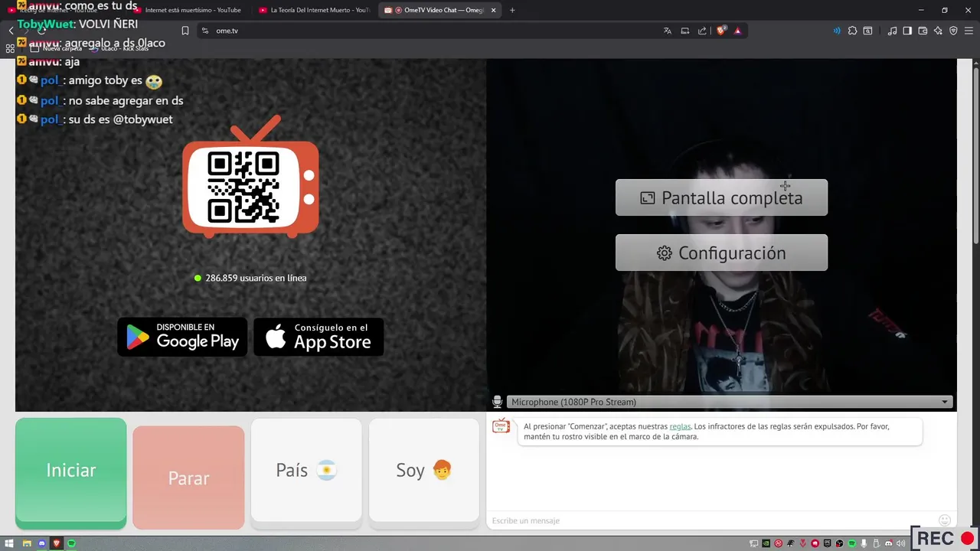Open the Leo AI sparkle icon
Viewport: 980px width, 551px height.
pyautogui.click(x=938, y=31)
